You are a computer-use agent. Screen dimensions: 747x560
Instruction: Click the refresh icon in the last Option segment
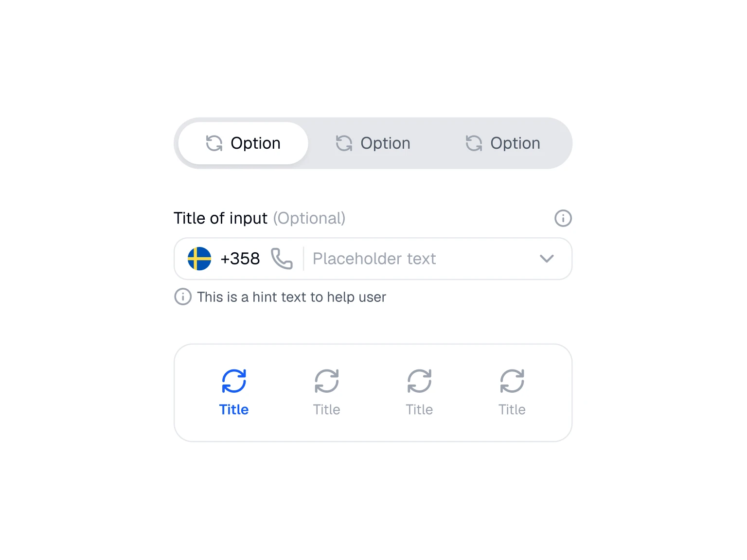[x=474, y=143]
